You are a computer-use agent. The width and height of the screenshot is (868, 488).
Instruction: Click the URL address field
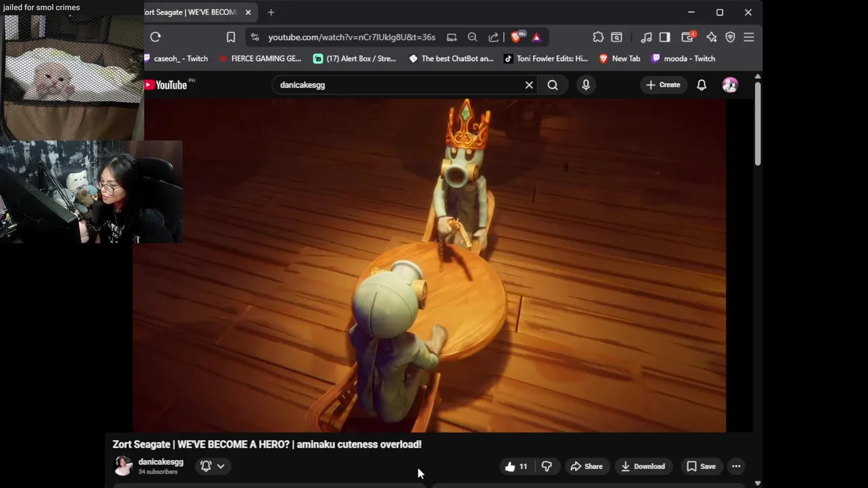[x=351, y=37]
